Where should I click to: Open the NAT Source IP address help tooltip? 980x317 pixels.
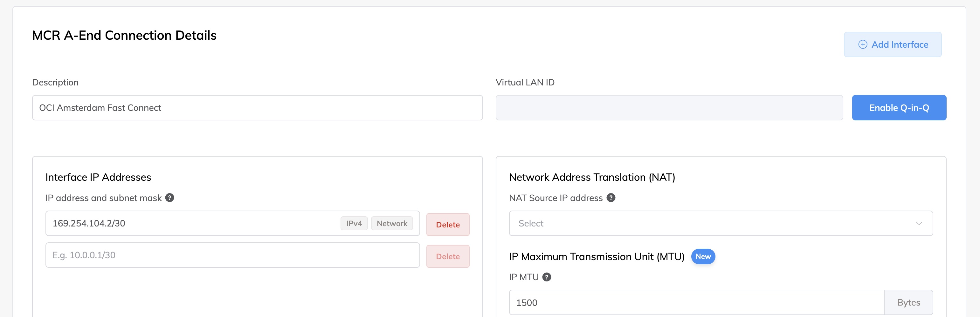611,198
